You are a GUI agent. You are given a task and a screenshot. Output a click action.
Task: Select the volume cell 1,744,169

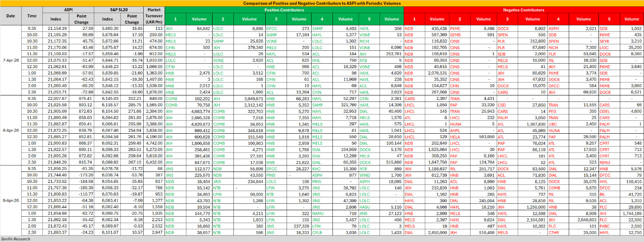(632, 213)
